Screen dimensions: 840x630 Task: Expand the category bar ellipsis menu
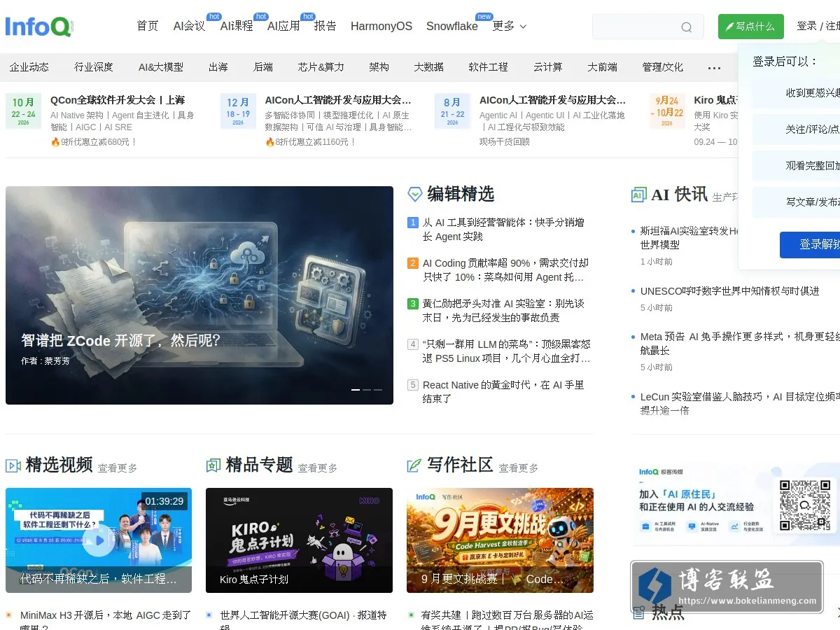714,68
